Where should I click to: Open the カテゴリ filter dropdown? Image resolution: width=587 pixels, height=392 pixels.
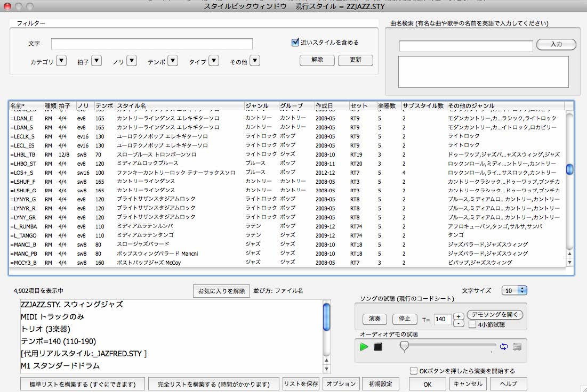click(x=61, y=61)
